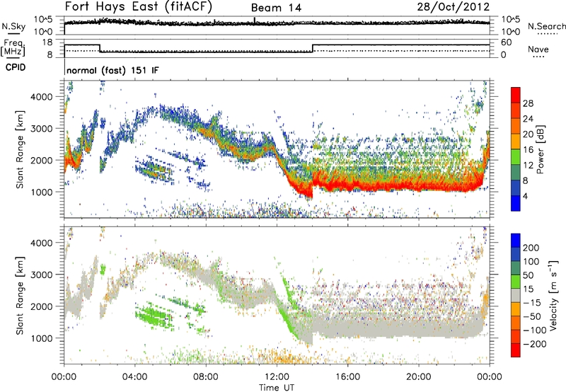Click 'Slant Range [km]' beside velocity panel
Viewport: 566px width, 392px height.
click(x=20, y=295)
